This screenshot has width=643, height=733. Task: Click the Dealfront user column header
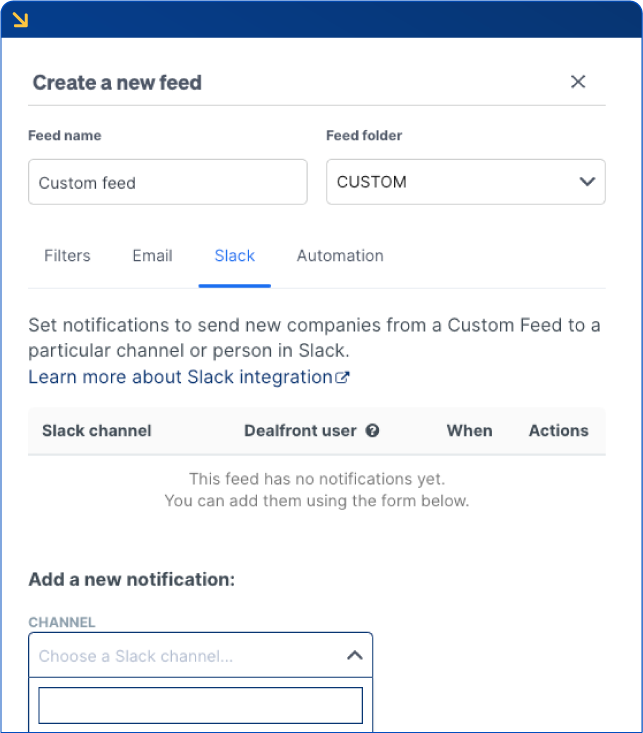pos(300,431)
